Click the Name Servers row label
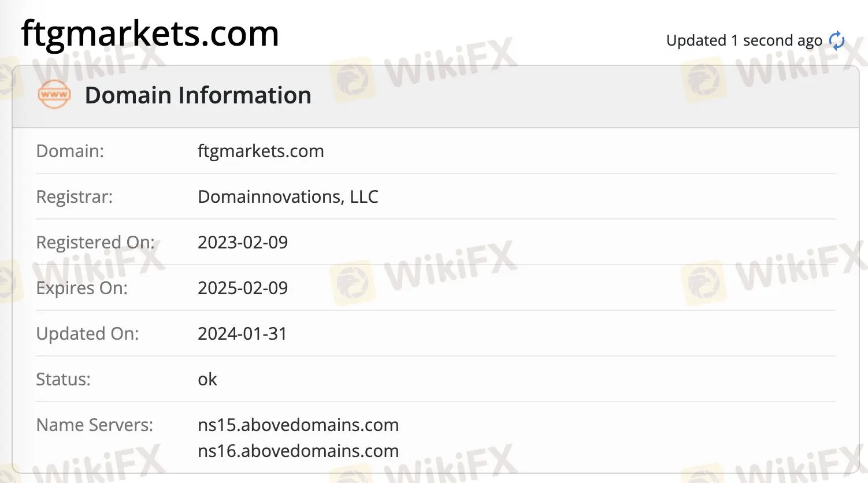Screen dimensions: 868x483 coord(94,425)
